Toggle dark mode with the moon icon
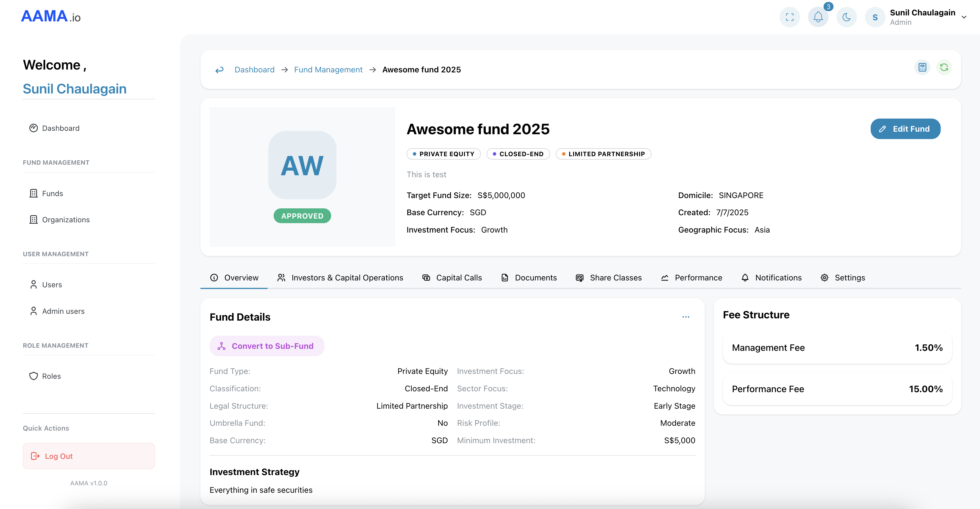980x509 pixels. pyautogui.click(x=846, y=17)
